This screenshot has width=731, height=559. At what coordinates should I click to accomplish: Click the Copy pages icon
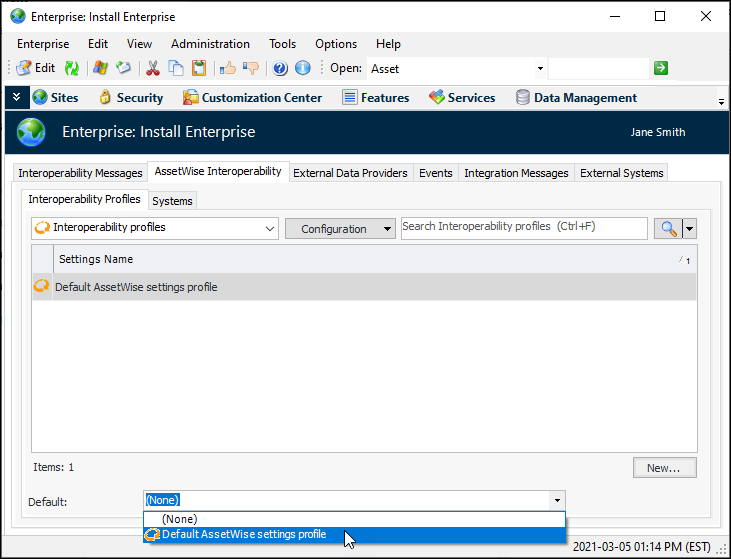click(176, 68)
